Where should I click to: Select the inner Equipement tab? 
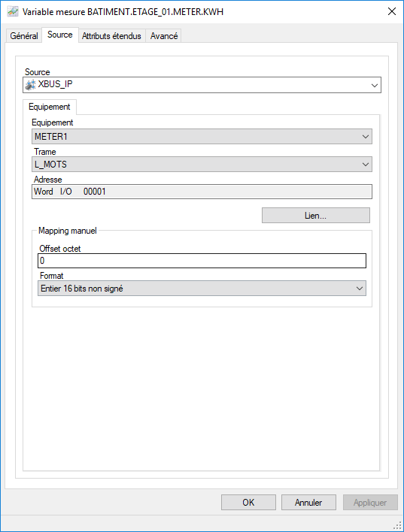point(49,107)
